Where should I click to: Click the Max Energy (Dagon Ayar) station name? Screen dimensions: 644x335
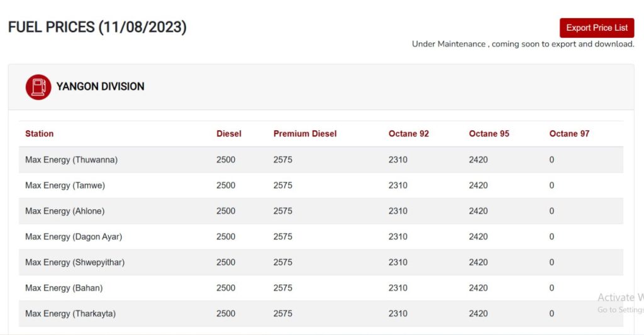(74, 237)
